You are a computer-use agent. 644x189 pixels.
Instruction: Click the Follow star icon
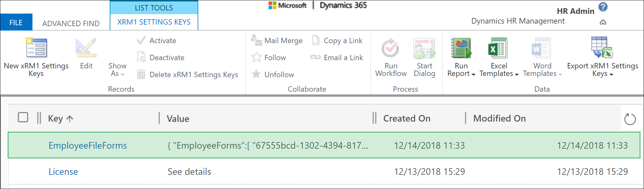coord(256,58)
